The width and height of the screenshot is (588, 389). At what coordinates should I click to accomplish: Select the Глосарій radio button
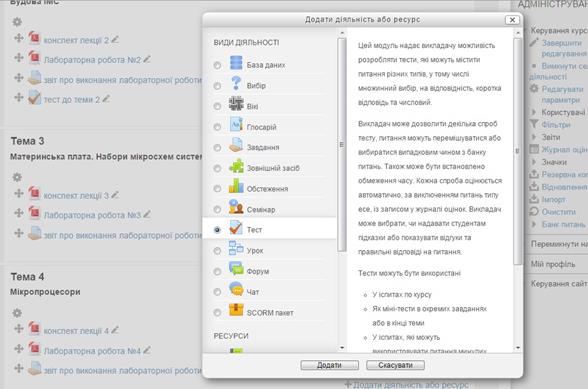217,127
